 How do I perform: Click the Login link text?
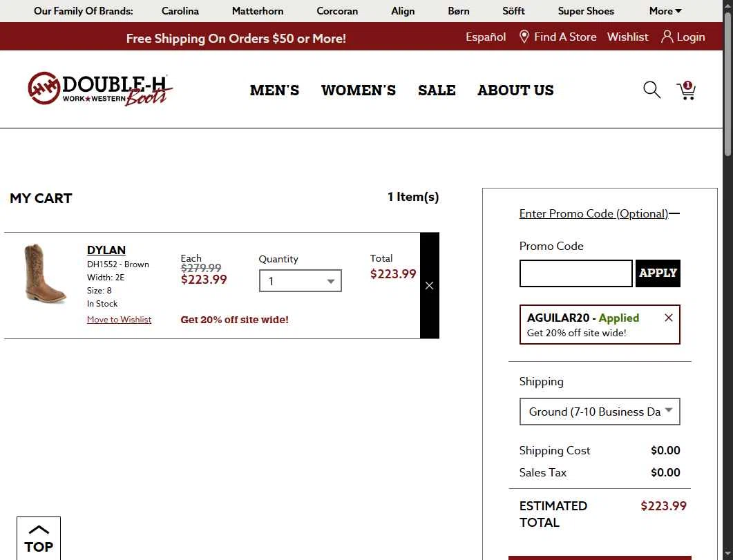pos(690,37)
